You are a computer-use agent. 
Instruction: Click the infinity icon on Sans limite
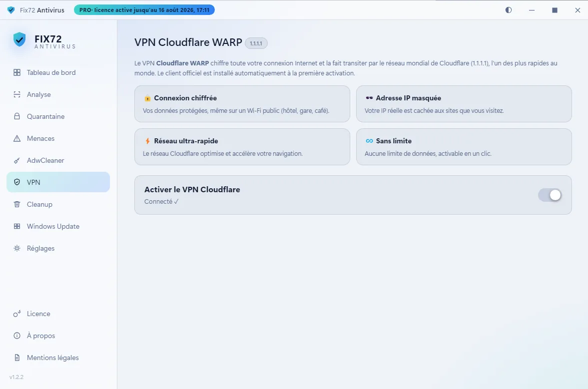click(x=369, y=141)
